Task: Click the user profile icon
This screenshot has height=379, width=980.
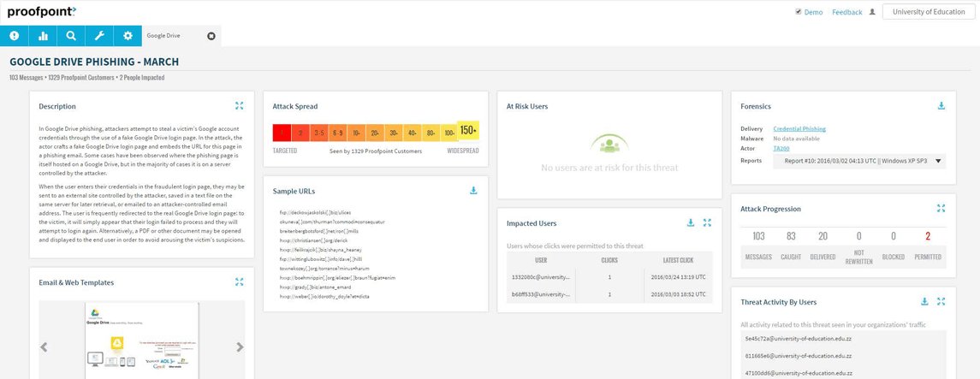Action: pyautogui.click(x=872, y=12)
